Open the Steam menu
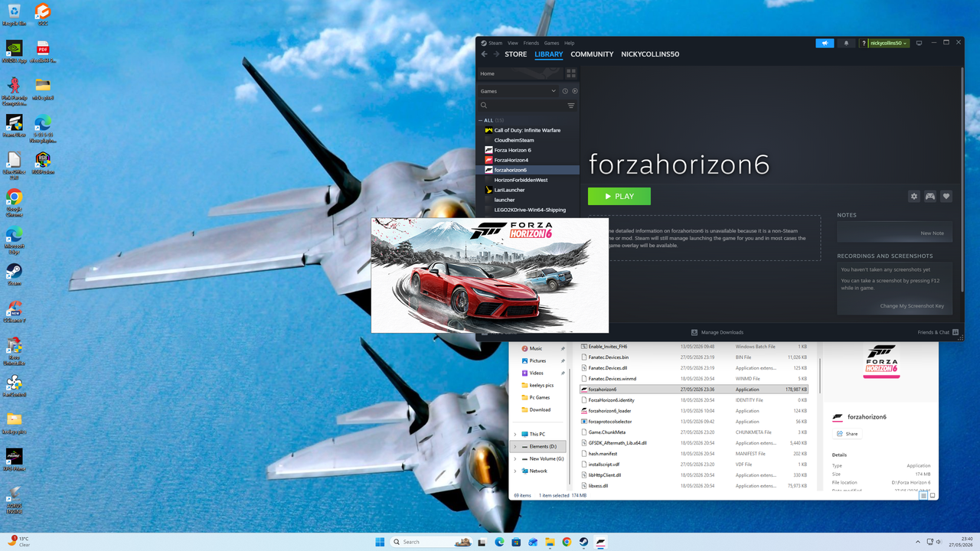980x551 pixels. (x=492, y=43)
